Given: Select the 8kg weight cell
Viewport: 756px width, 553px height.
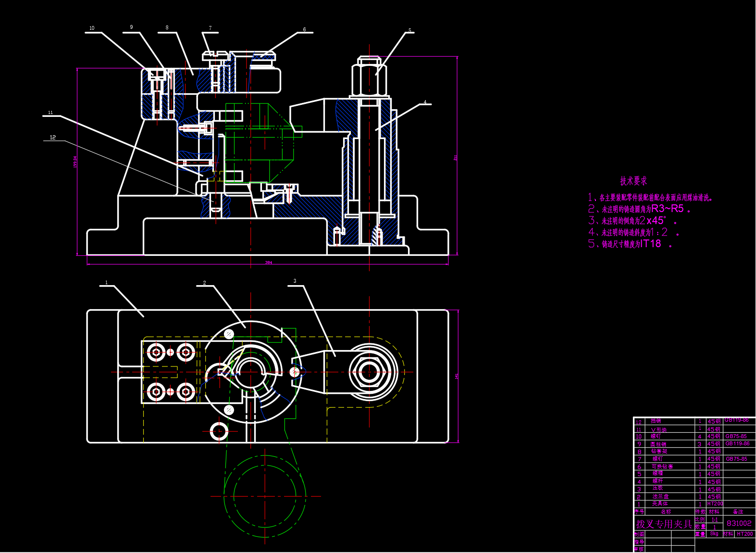Looking at the screenshot, I should (x=714, y=534).
